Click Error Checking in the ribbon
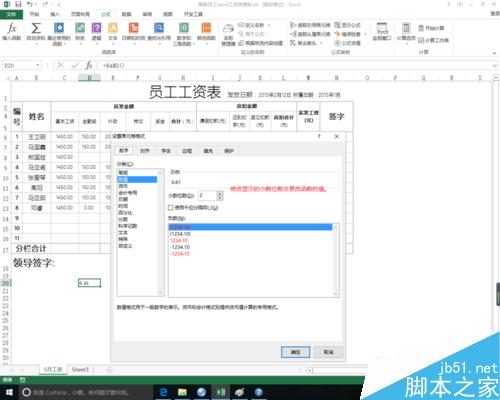 click(x=348, y=34)
